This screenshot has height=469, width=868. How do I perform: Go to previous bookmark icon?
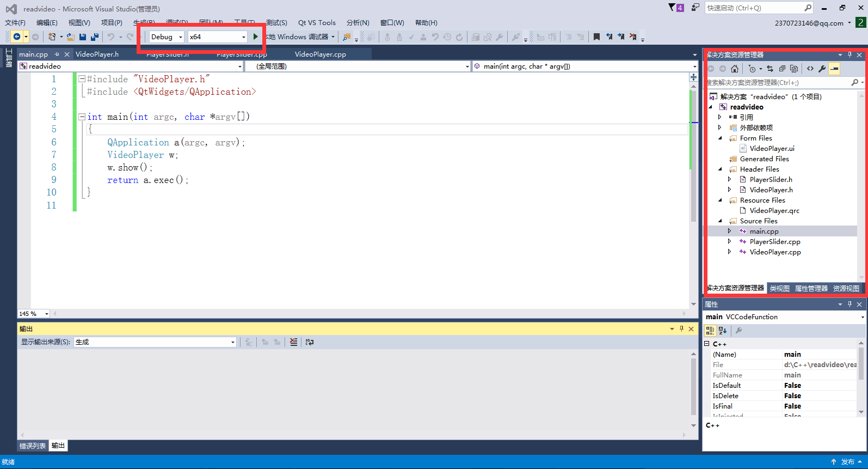tap(609, 37)
